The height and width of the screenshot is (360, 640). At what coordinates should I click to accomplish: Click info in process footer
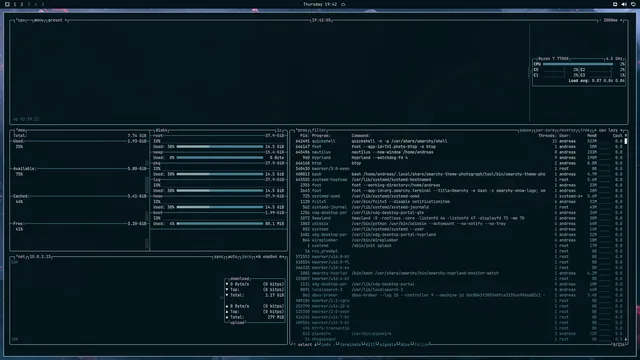[325, 344]
